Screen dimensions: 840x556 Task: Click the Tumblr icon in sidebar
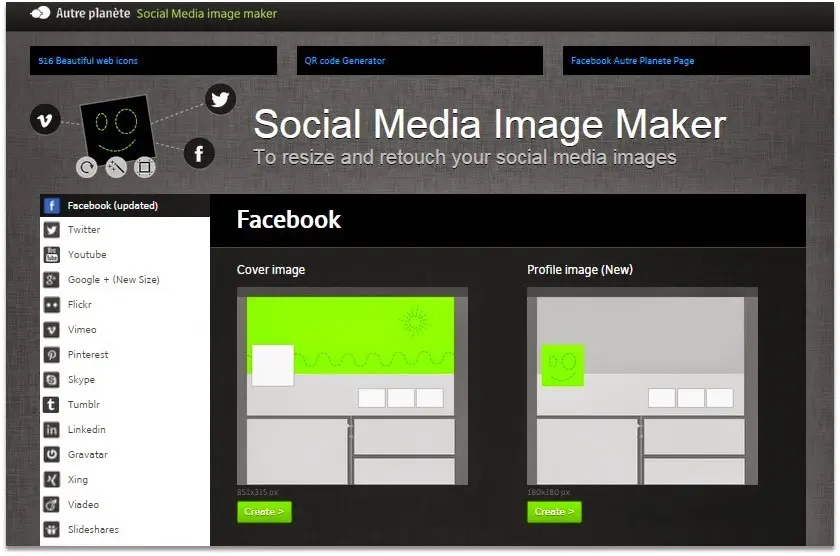point(51,405)
